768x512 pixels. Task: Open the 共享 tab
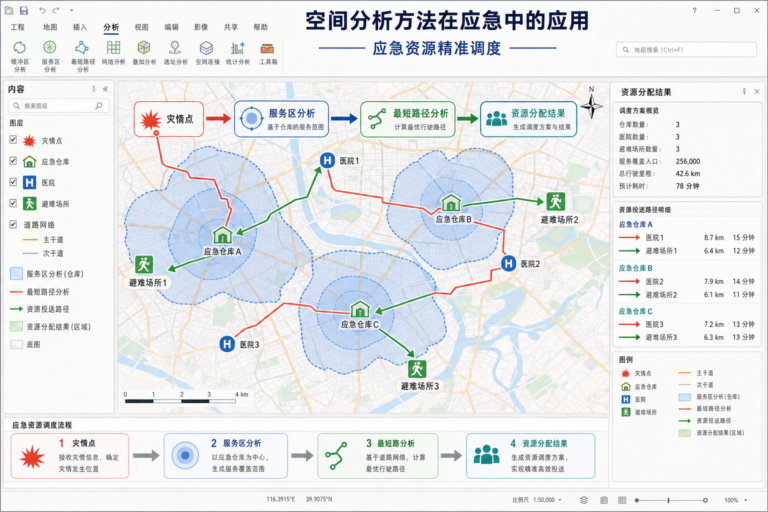[231, 27]
